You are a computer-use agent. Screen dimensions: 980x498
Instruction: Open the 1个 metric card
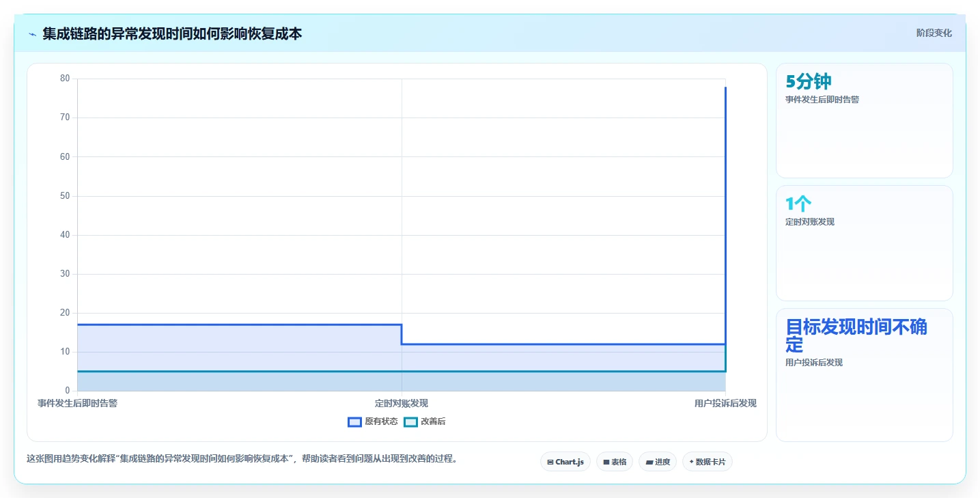pos(864,243)
